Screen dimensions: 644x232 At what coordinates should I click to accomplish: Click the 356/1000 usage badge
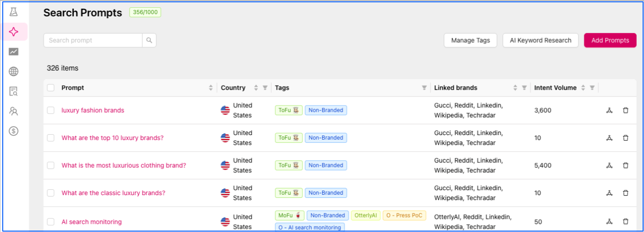pos(145,12)
